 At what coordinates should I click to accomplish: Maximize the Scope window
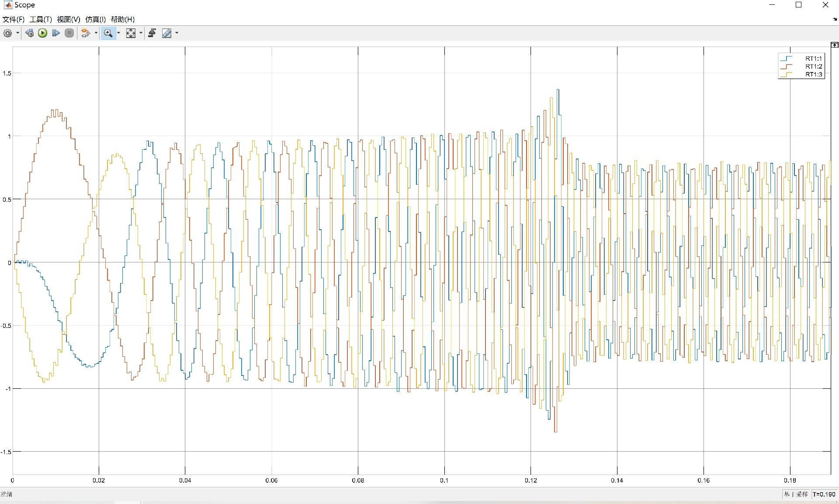click(798, 5)
